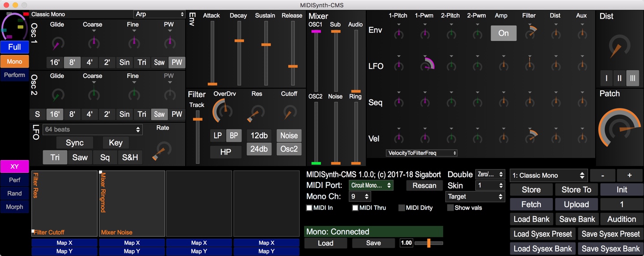Click the Load Sysex Preset button
644x256 pixels.
coord(542,234)
